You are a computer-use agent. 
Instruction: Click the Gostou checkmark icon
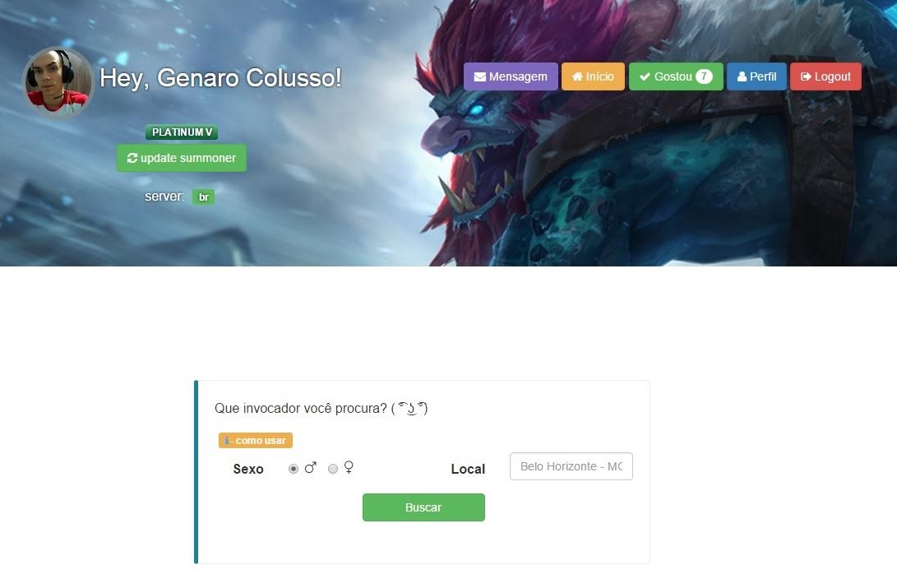[x=645, y=76]
